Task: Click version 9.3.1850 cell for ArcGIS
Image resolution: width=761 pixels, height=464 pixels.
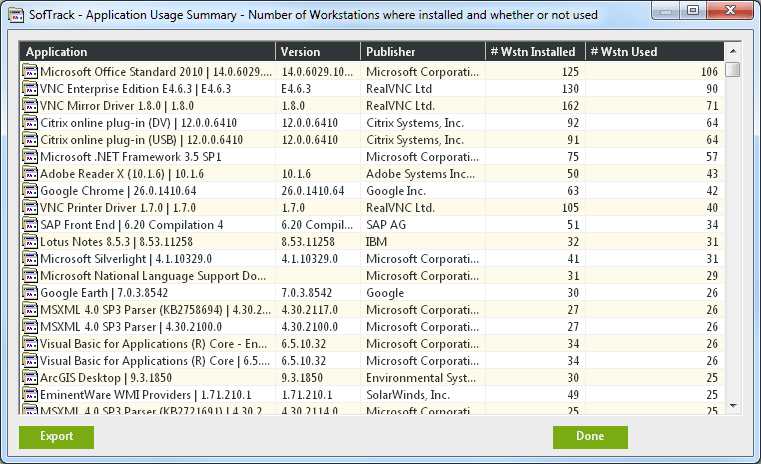Action: pyautogui.click(x=302, y=378)
